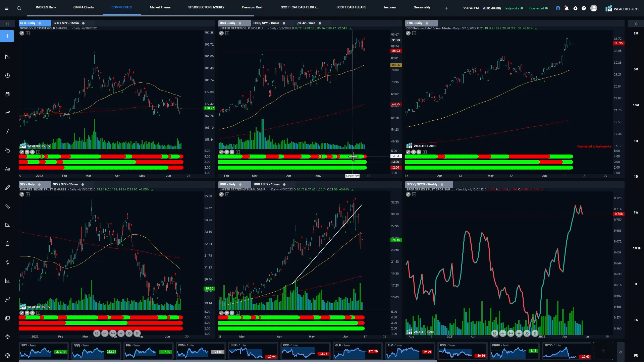Image resolution: width=644 pixels, height=362 pixels.
Task: Expand GLD indicator pane with up arrow
Action: coord(32,152)
